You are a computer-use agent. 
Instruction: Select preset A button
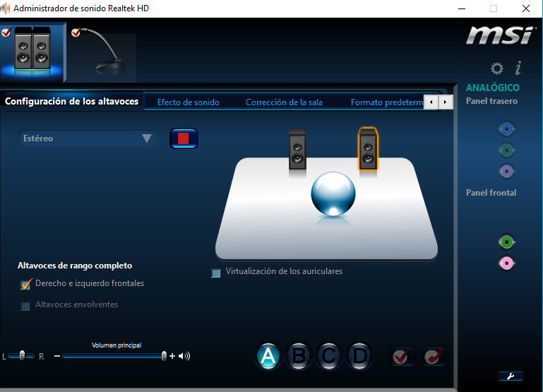pos(268,356)
